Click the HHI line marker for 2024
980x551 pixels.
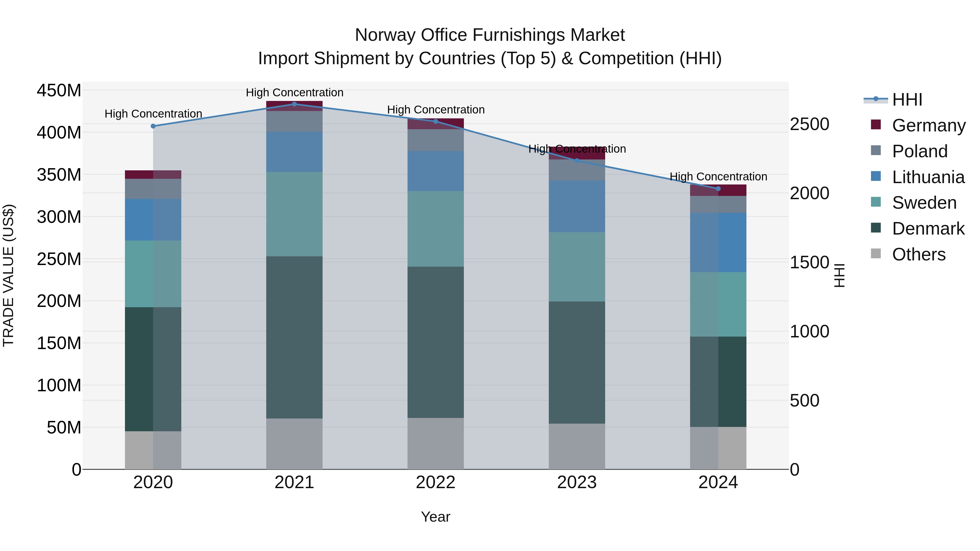pyautogui.click(x=718, y=189)
